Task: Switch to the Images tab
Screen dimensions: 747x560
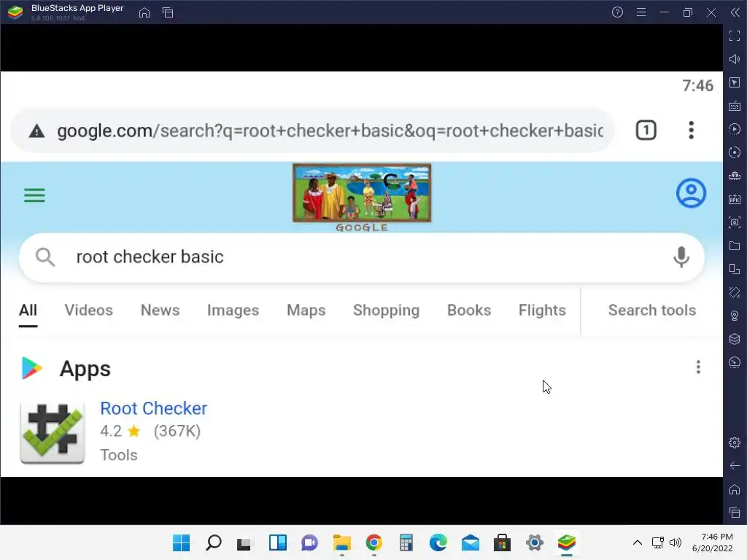Action: click(233, 311)
